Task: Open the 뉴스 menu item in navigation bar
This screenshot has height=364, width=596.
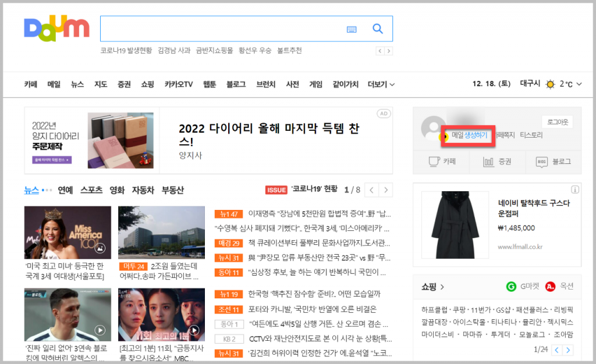Action: [x=77, y=84]
